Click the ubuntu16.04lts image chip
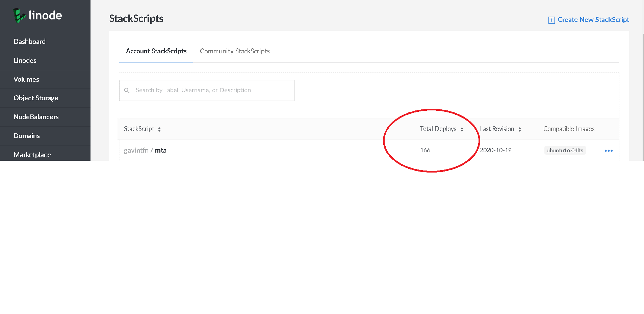The height and width of the screenshot is (314, 644). click(x=565, y=150)
